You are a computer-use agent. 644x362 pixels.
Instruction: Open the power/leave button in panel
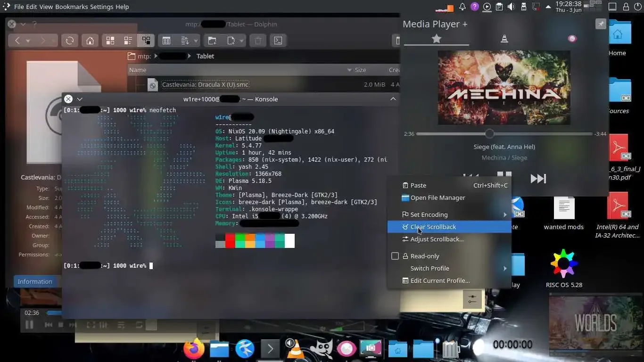coord(637,7)
